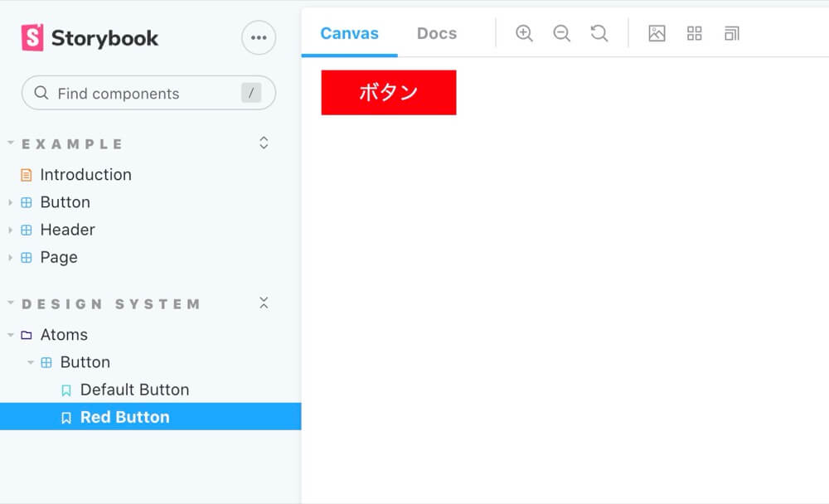This screenshot has height=504, width=829.
Task: Zoom in on the canvas
Action: [x=524, y=33]
